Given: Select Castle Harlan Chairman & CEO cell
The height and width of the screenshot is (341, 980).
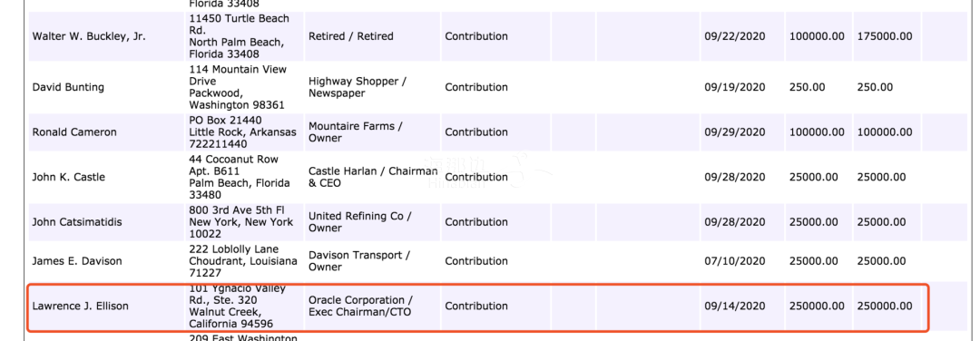Looking at the screenshot, I should coord(373,178).
